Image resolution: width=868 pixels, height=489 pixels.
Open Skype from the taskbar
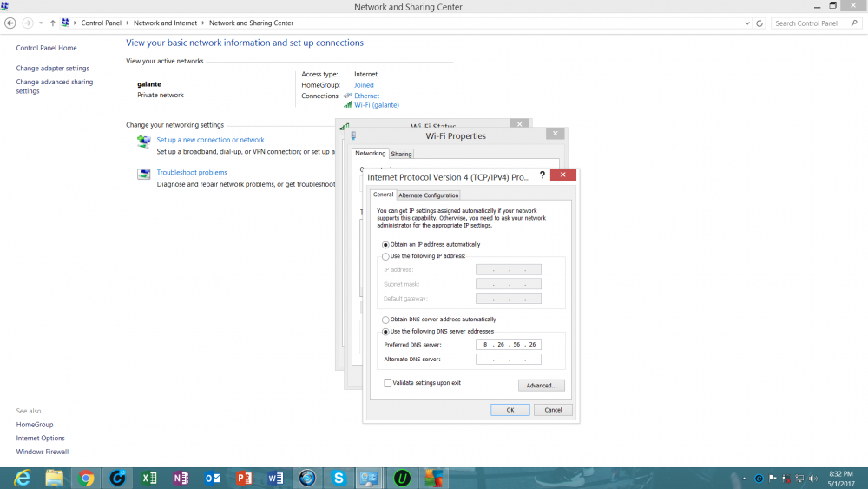tap(339, 478)
